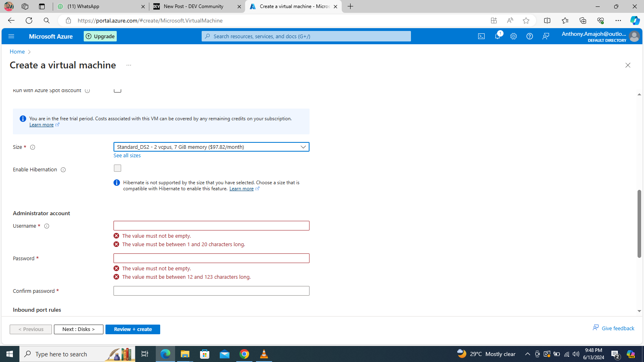Go to Next : Disks step

(x=78, y=329)
